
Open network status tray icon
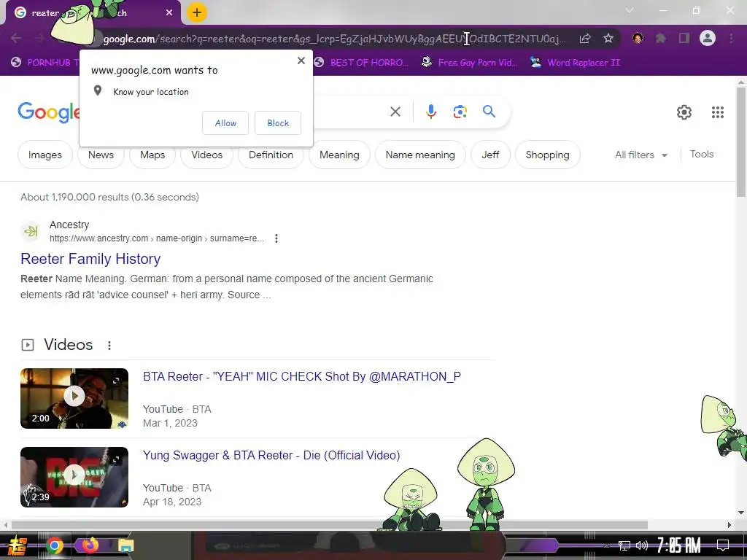[624, 545]
